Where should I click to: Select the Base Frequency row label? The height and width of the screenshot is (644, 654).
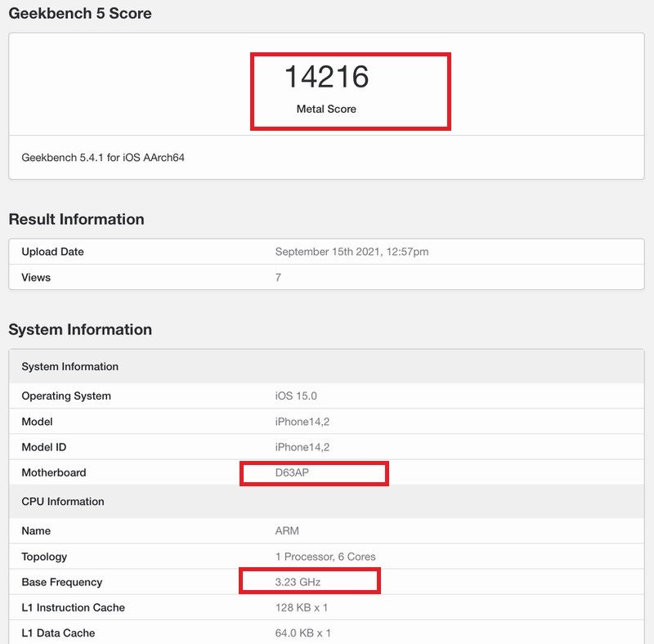pyautogui.click(x=62, y=582)
